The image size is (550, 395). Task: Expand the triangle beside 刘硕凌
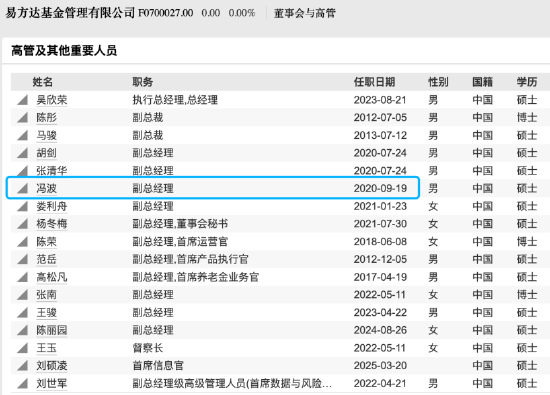tap(22, 366)
